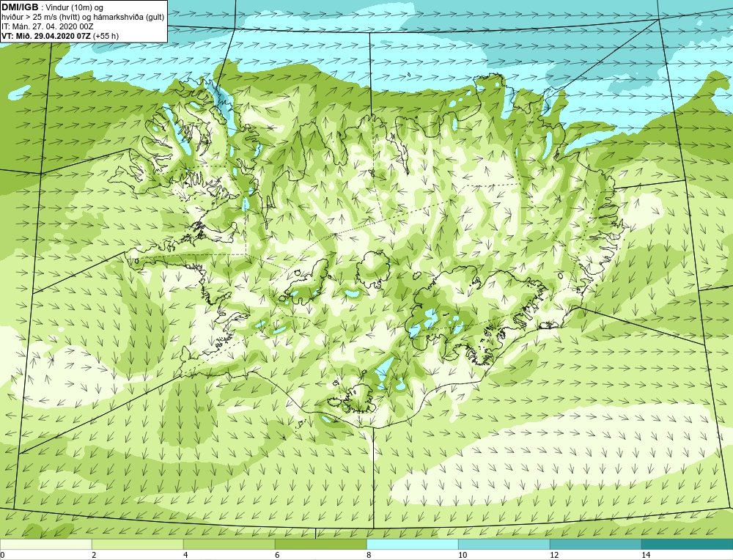Screen dimensions: 733x560
Task: Click the 'VT: Mið. 29.04.2020 07Z' valid time
Action: point(46,36)
